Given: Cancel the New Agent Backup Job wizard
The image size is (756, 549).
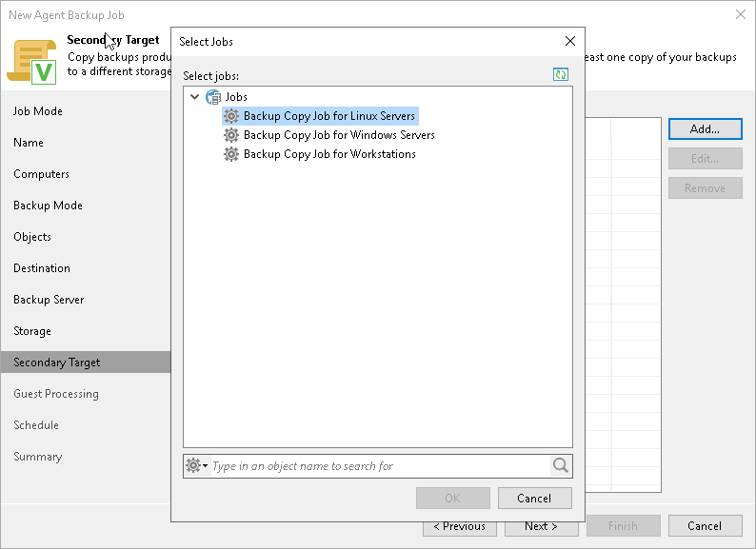Looking at the screenshot, I should coord(705,526).
